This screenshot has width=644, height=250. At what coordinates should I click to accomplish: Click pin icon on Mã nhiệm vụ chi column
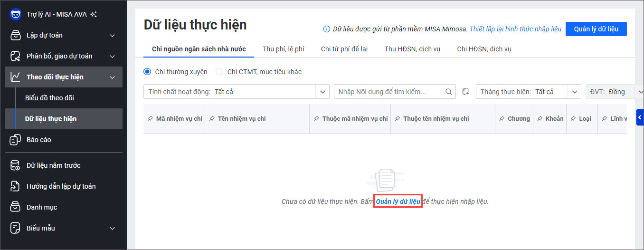[x=150, y=119]
